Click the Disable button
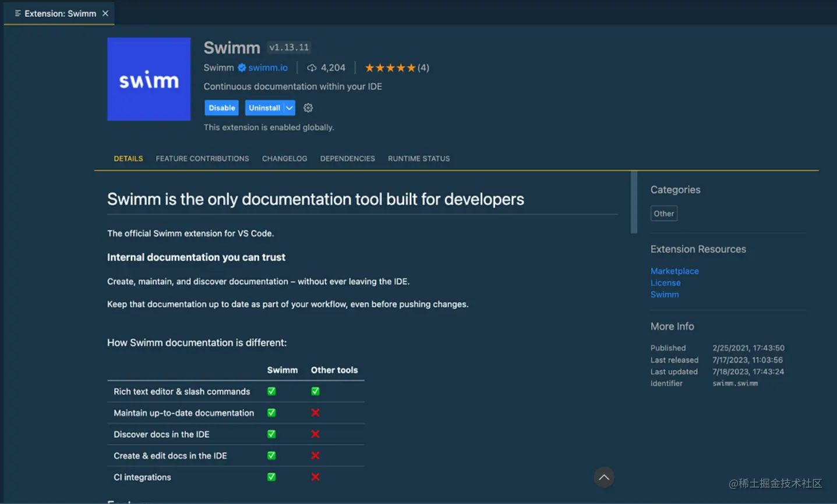The height and width of the screenshot is (504, 837). point(221,108)
